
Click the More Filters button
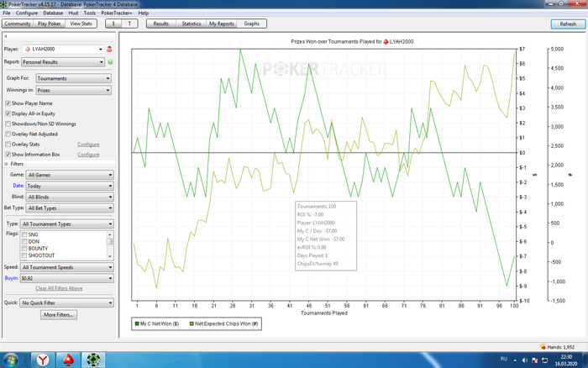[59, 315]
